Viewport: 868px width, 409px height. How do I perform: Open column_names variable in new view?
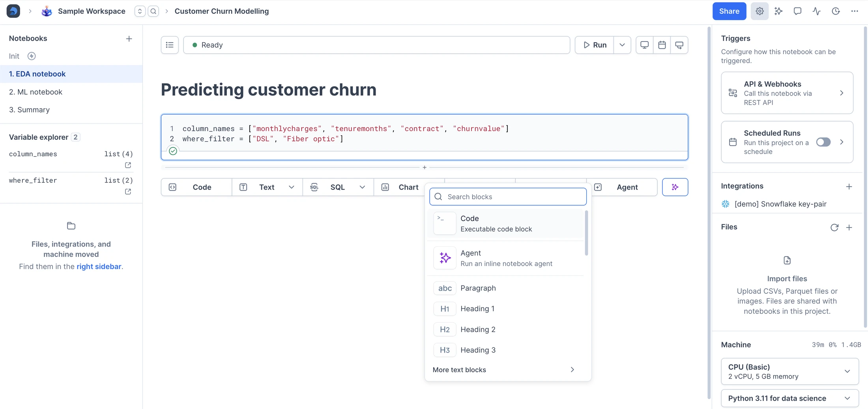(x=128, y=165)
